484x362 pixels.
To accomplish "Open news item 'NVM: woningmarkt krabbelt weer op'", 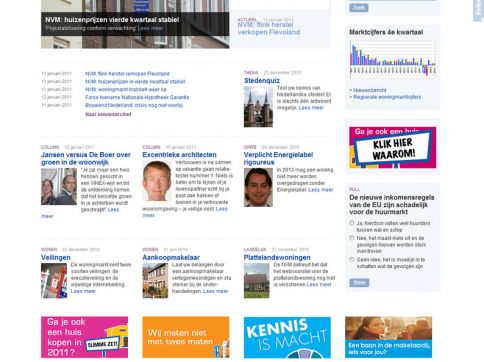I will point(126,89).
